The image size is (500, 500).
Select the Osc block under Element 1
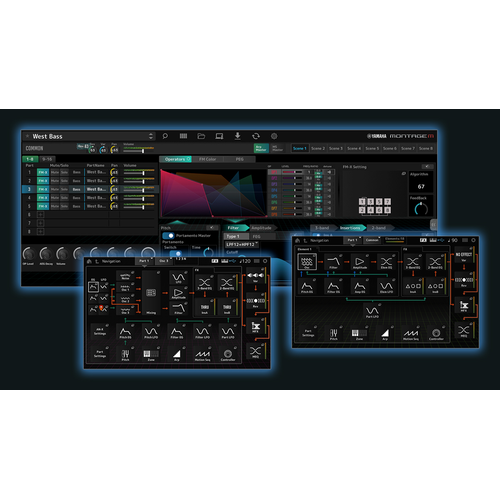[307, 262]
